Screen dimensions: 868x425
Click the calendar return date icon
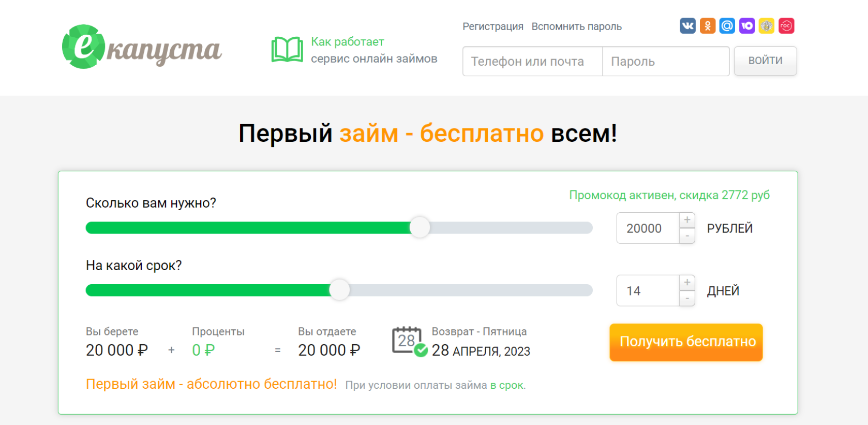point(409,342)
